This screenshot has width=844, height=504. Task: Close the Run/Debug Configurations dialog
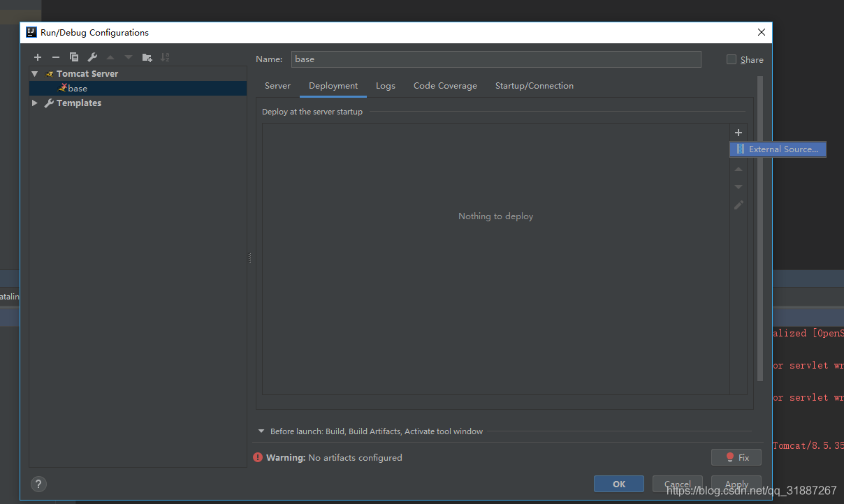[x=762, y=32]
